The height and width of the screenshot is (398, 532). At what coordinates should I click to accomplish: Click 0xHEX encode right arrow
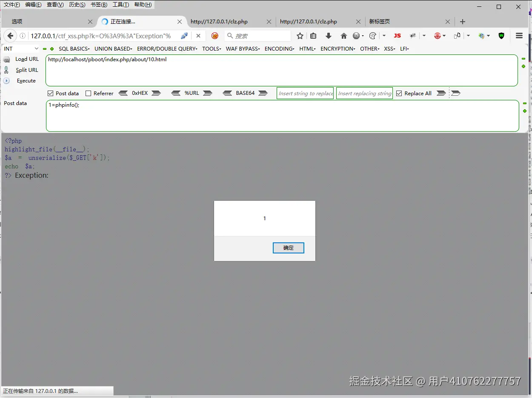[x=156, y=93]
